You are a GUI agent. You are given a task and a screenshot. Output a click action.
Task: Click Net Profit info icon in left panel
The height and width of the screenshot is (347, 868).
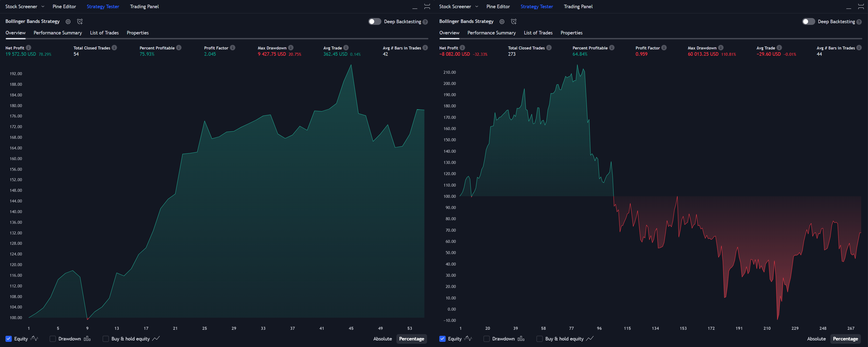click(29, 48)
